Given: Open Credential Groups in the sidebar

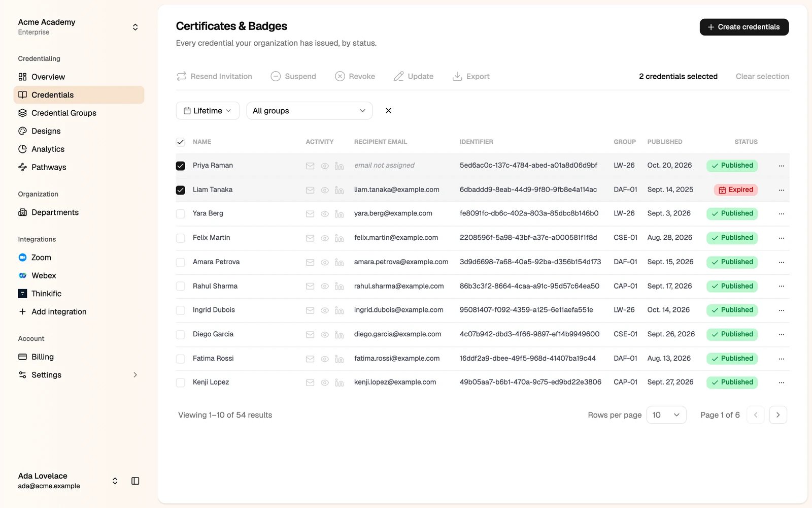Looking at the screenshot, I should [x=79, y=113].
